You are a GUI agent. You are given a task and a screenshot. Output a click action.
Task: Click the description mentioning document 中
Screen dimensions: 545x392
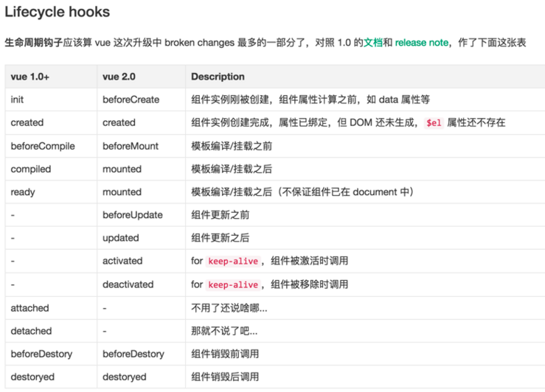[x=302, y=192]
